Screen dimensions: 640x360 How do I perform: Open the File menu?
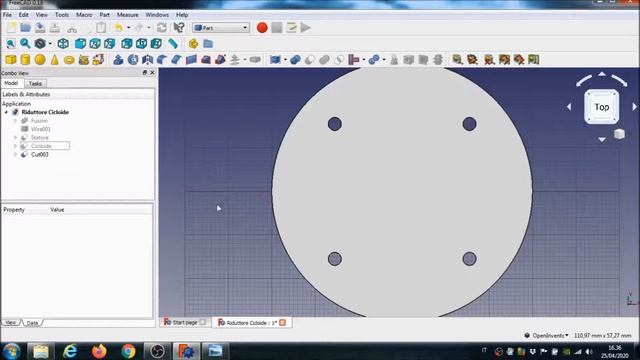click(x=7, y=15)
